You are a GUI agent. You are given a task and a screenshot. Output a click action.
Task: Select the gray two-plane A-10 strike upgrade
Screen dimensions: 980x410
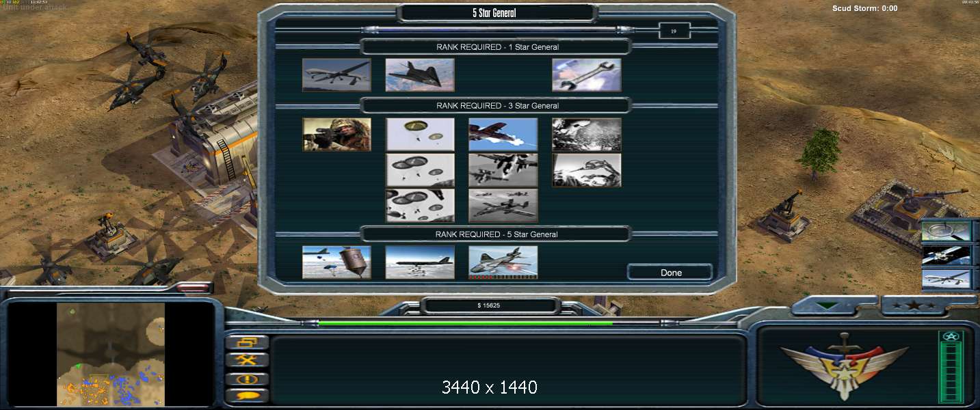503,170
